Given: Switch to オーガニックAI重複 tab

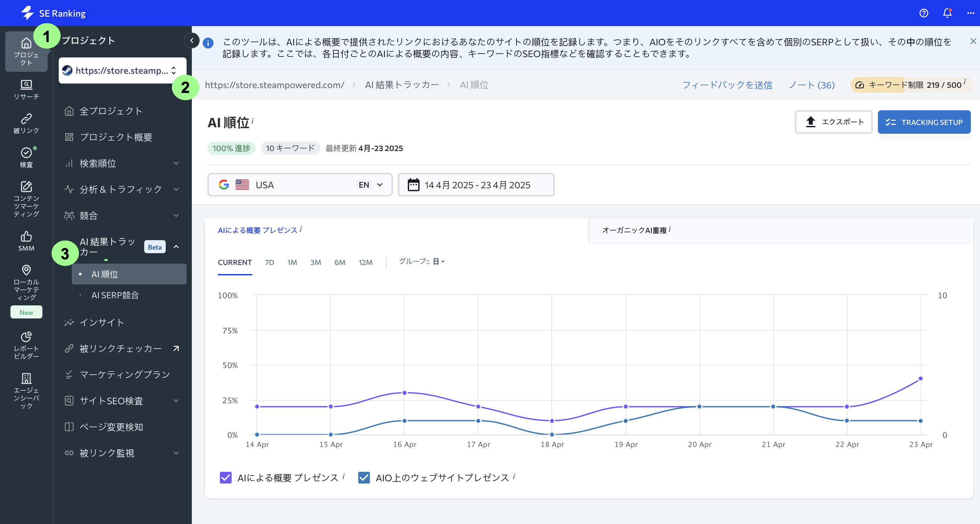Looking at the screenshot, I should point(781,230).
